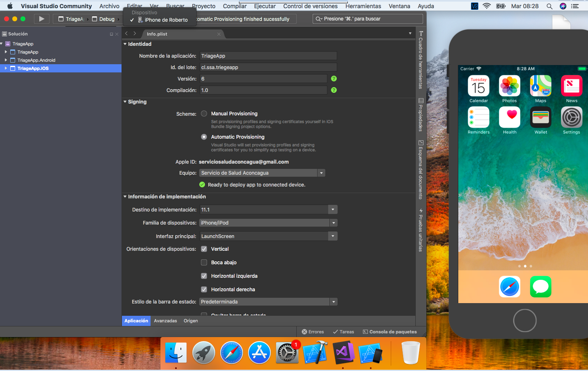Enable Boca abajo orientation
This screenshot has width=588, height=371.
tap(204, 263)
